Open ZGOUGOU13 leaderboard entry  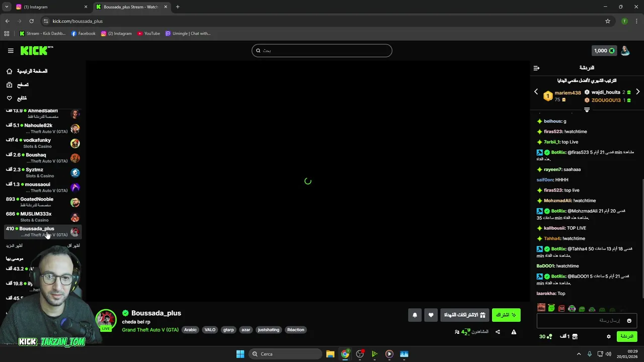[607, 100]
